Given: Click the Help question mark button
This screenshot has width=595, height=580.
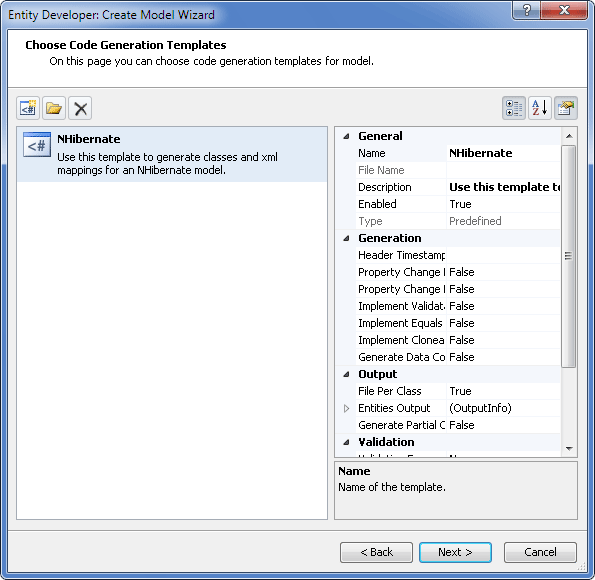Looking at the screenshot, I should [x=526, y=10].
